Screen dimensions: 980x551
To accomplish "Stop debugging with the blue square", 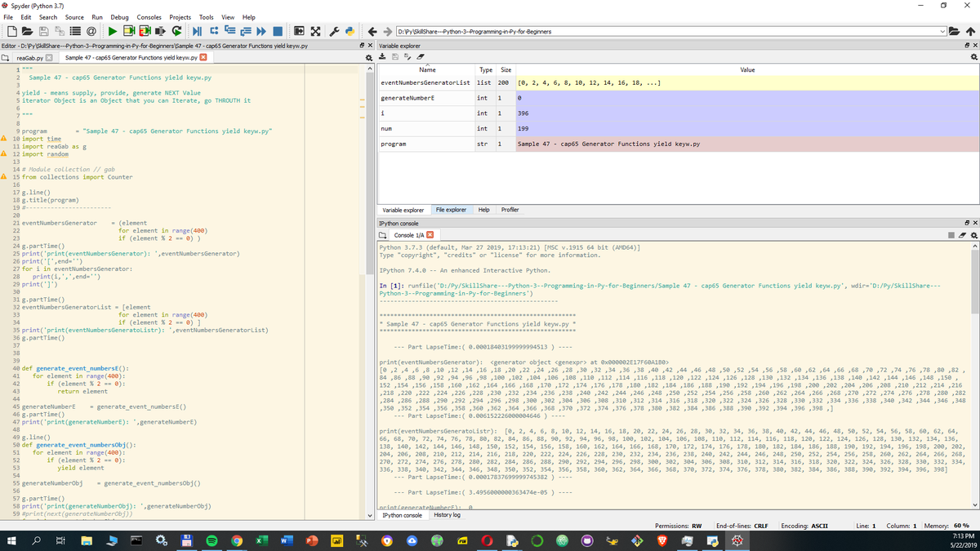I will [278, 31].
